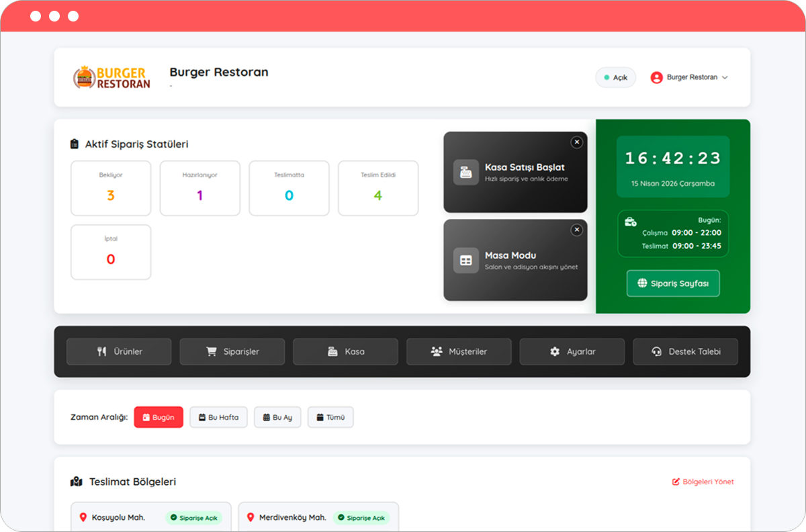Dismiss the Kasa Satışı Başlat card
This screenshot has height=532, width=806.
[576, 142]
